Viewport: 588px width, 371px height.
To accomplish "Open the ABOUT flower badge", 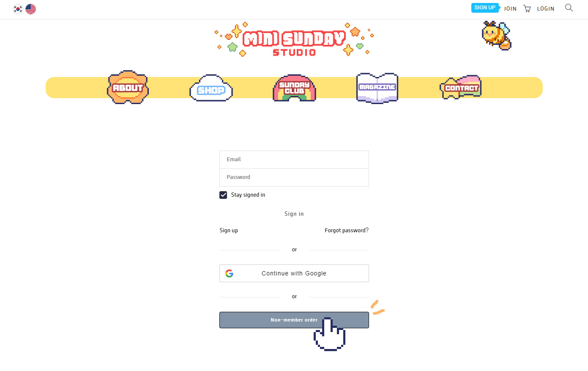I will [x=128, y=87].
